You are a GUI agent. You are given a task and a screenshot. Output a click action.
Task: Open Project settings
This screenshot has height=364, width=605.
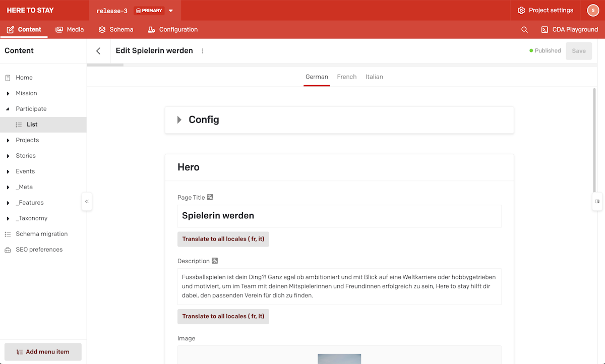(x=545, y=10)
